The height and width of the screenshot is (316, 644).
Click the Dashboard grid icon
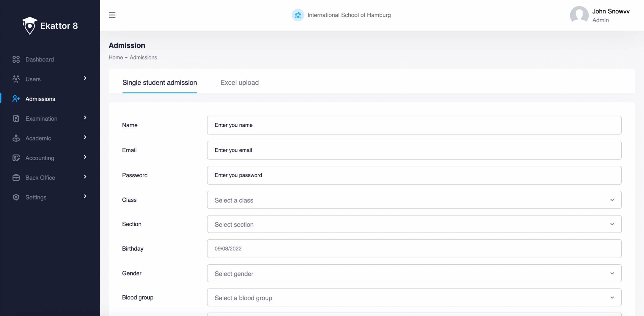16,59
